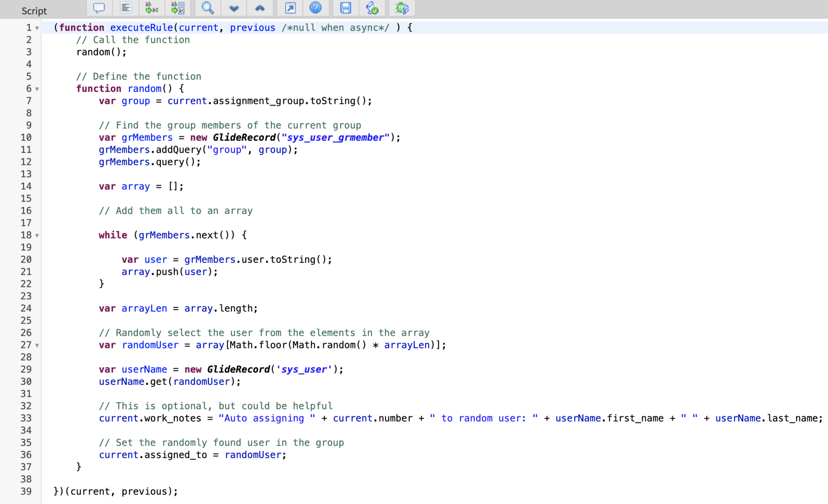The image size is (828, 504).
Task: Jump to next search match arrow
Action: [234, 8]
